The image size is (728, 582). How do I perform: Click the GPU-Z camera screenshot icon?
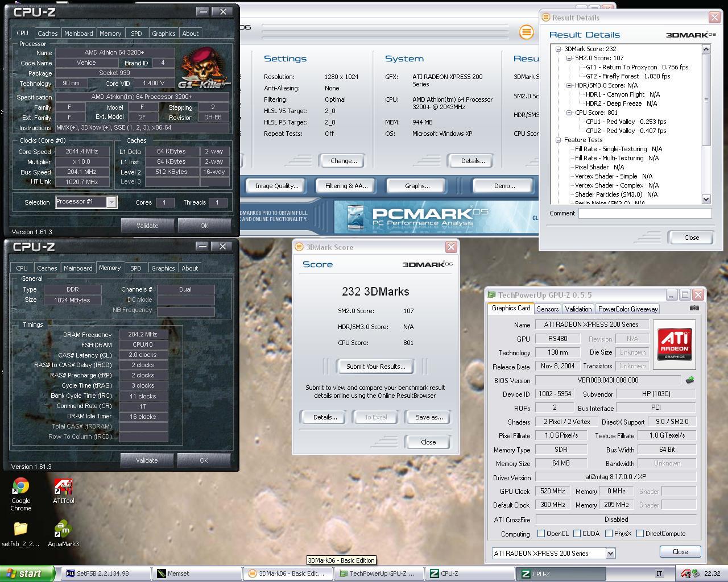(694, 308)
